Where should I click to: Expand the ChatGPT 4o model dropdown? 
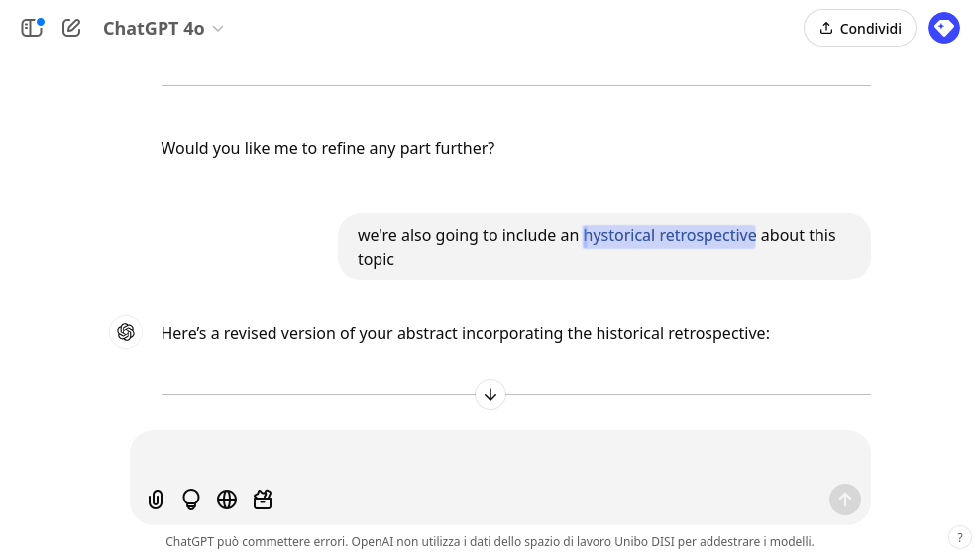click(163, 28)
